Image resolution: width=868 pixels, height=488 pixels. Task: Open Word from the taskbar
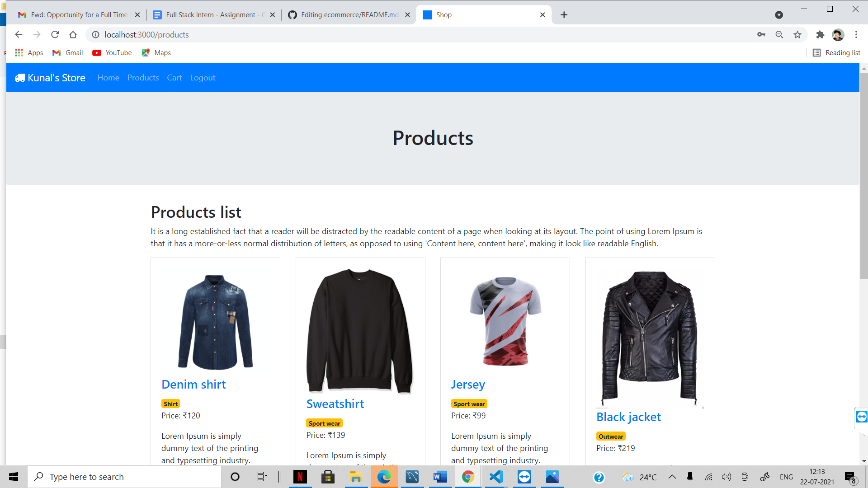(440, 477)
